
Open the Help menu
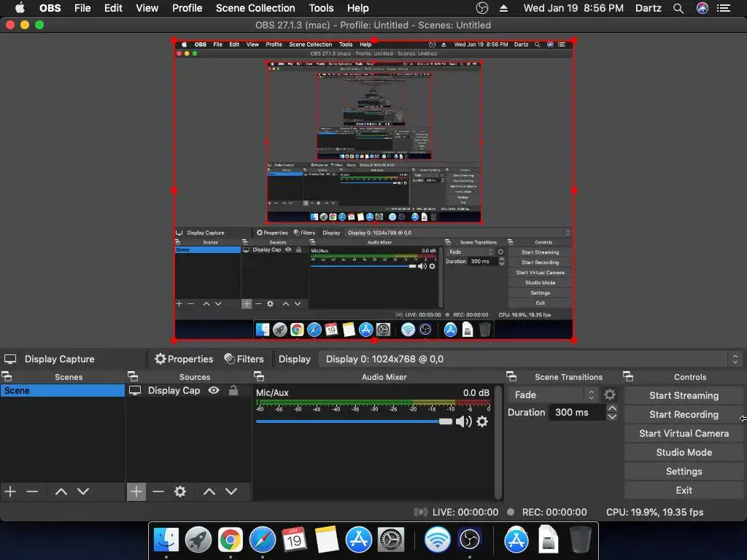click(357, 8)
